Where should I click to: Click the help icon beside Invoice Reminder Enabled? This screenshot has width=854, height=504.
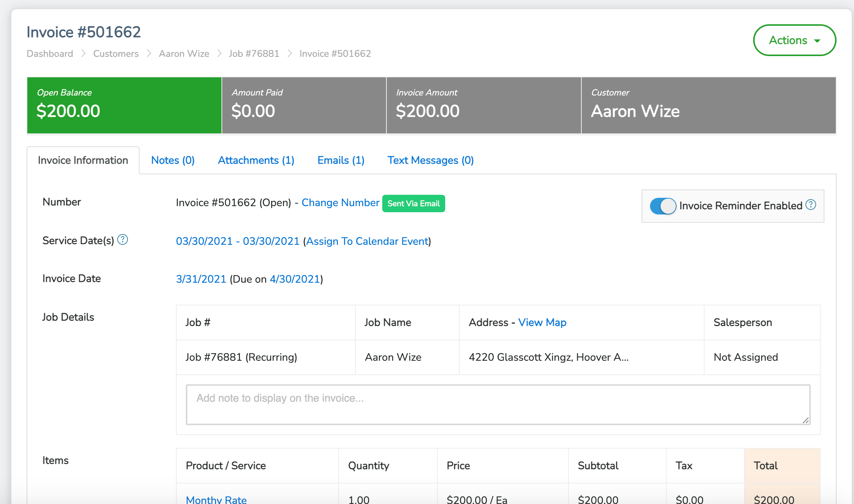point(811,205)
